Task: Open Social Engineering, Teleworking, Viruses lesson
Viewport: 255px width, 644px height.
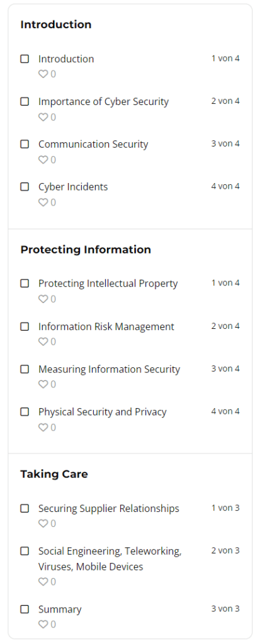Action: [110, 558]
